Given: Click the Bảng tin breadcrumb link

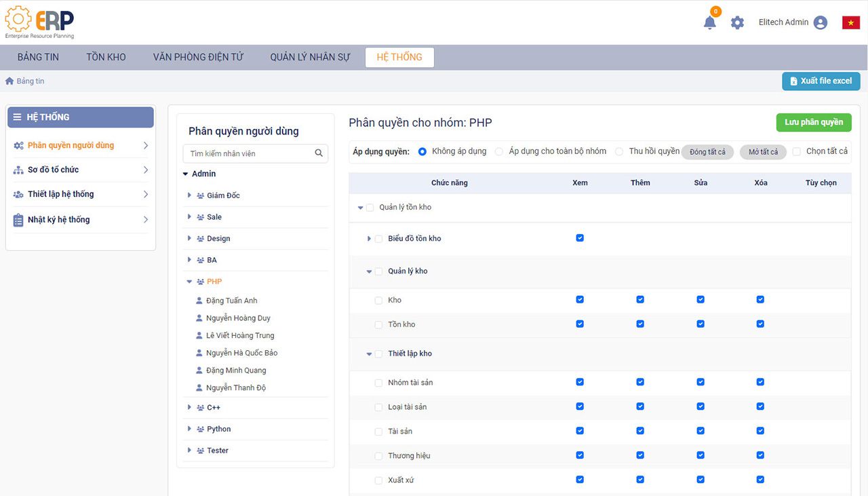Looking at the screenshot, I should pos(31,81).
